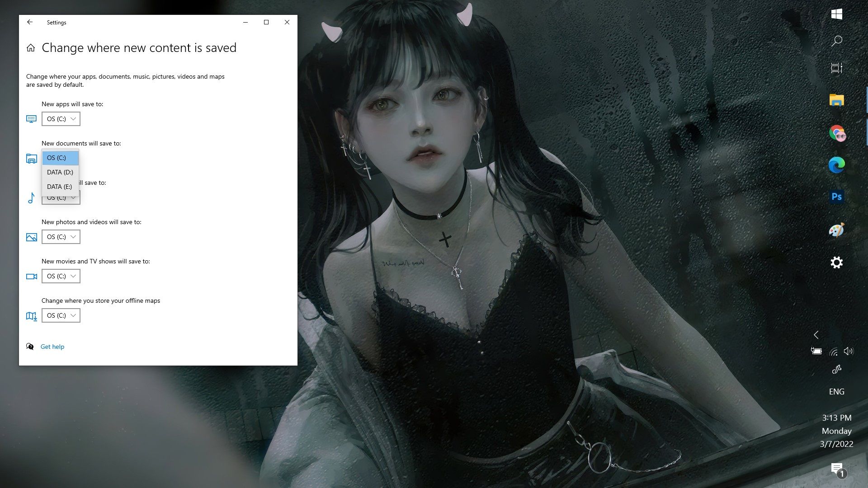
Task: Open Windows Start menu
Action: (837, 14)
